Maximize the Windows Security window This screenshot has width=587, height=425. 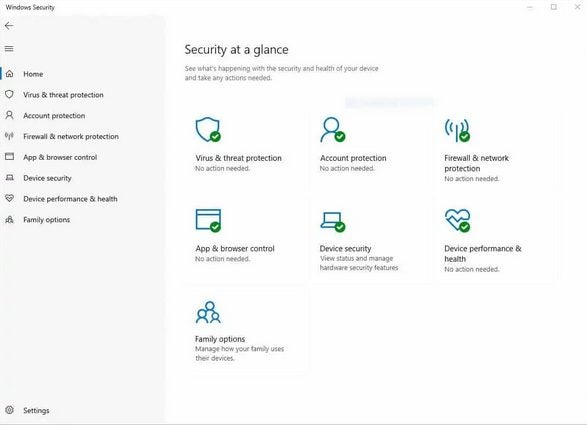tap(554, 7)
